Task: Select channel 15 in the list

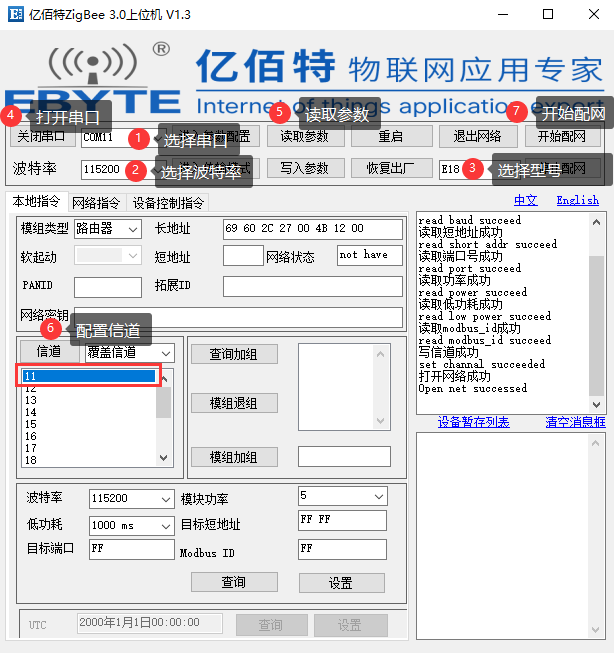Action: [x=89, y=424]
